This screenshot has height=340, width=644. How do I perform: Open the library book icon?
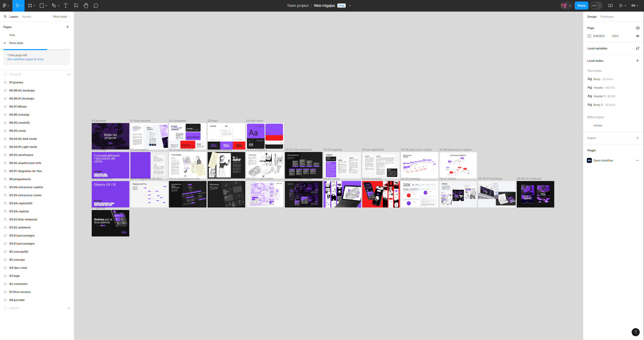coord(610,6)
